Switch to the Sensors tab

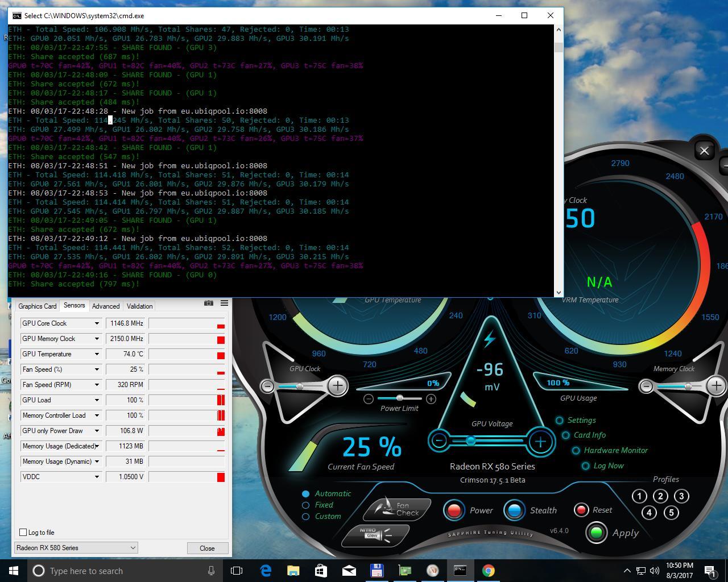point(74,305)
